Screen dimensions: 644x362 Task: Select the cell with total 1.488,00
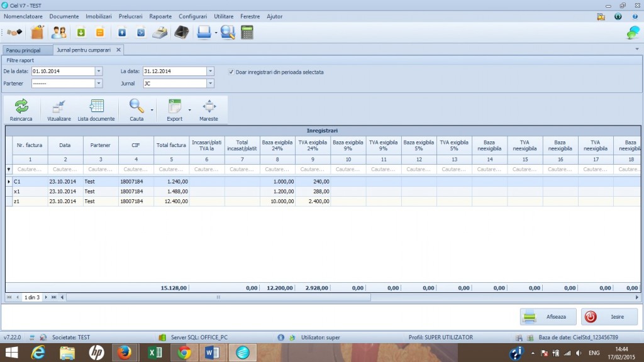point(171,191)
